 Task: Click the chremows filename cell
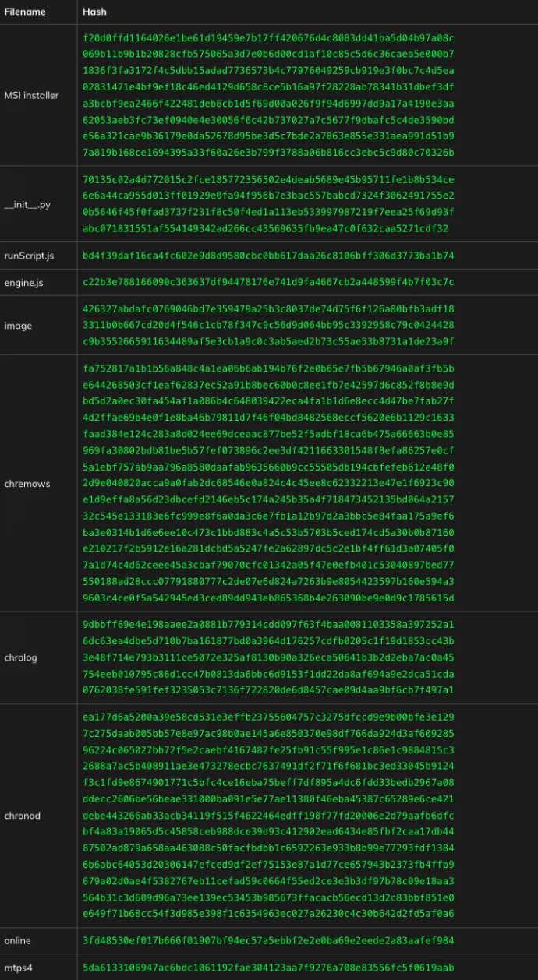27,484
